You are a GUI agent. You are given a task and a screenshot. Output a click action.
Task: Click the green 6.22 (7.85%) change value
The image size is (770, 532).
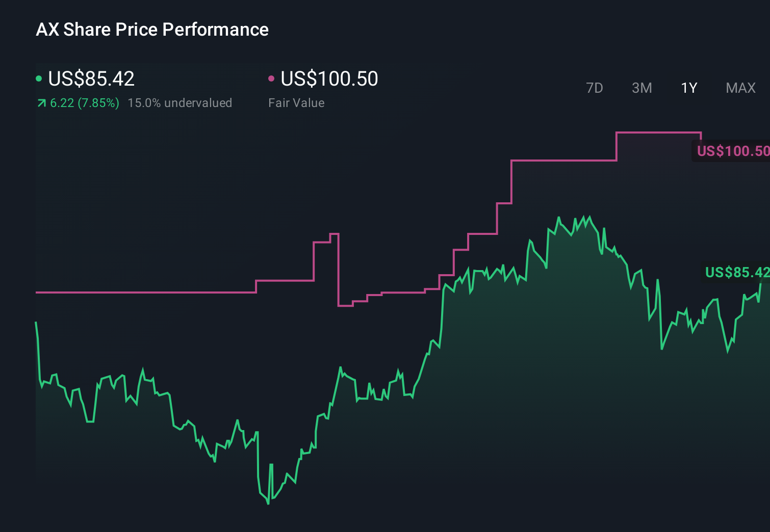84,102
